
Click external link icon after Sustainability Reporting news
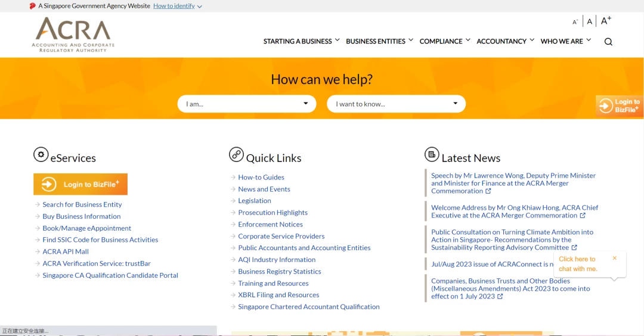[x=574, y=247]
